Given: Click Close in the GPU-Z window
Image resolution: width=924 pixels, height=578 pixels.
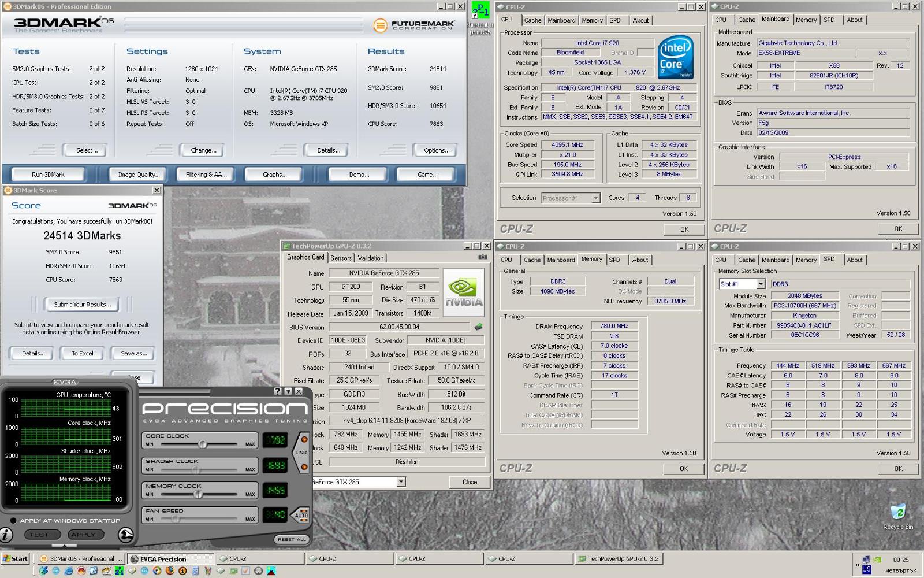Looking at the screenshot, I should [470, 482].
